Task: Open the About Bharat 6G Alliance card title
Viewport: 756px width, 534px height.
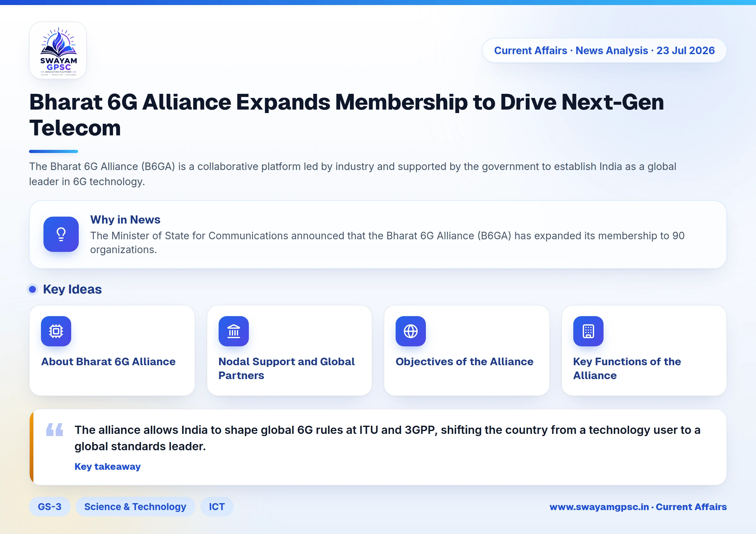Action: [108, 361]
